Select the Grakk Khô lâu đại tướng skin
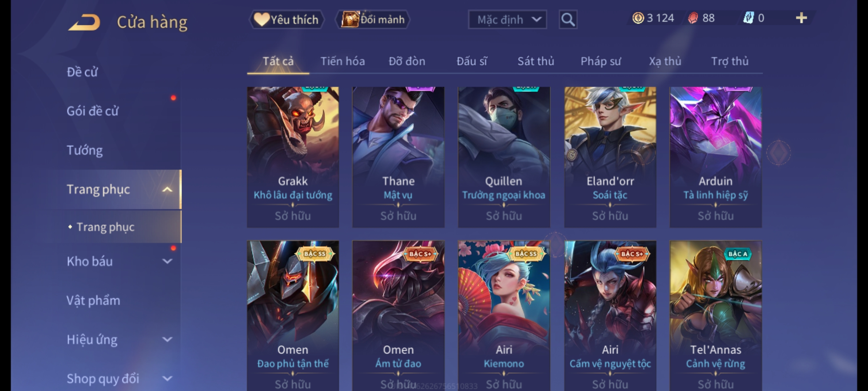Image resolution: width=868 pixels, height=391 pixels. [293, 157]
